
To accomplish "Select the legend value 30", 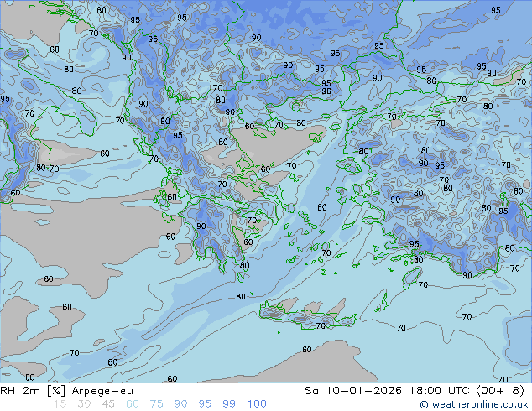I will coord(84,404).
